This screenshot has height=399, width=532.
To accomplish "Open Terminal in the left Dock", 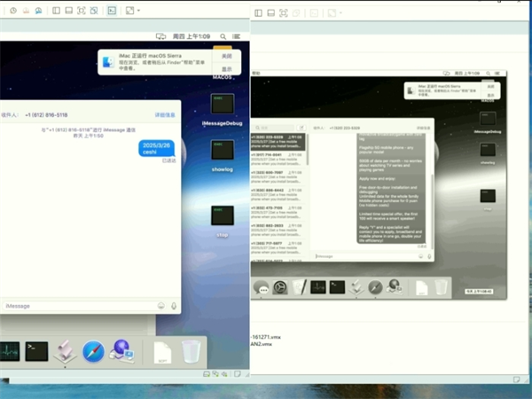I will pos(36,351).
